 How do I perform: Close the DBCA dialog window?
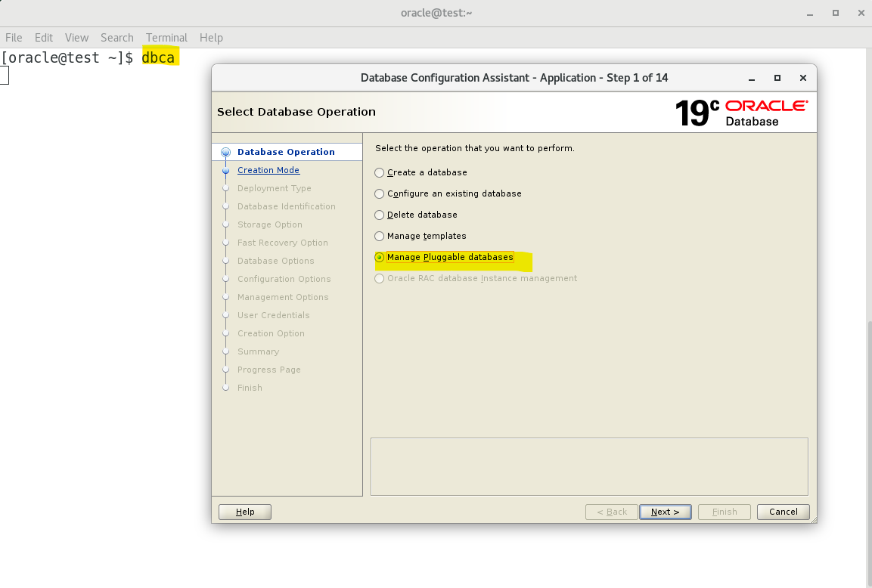pos(803,78)
